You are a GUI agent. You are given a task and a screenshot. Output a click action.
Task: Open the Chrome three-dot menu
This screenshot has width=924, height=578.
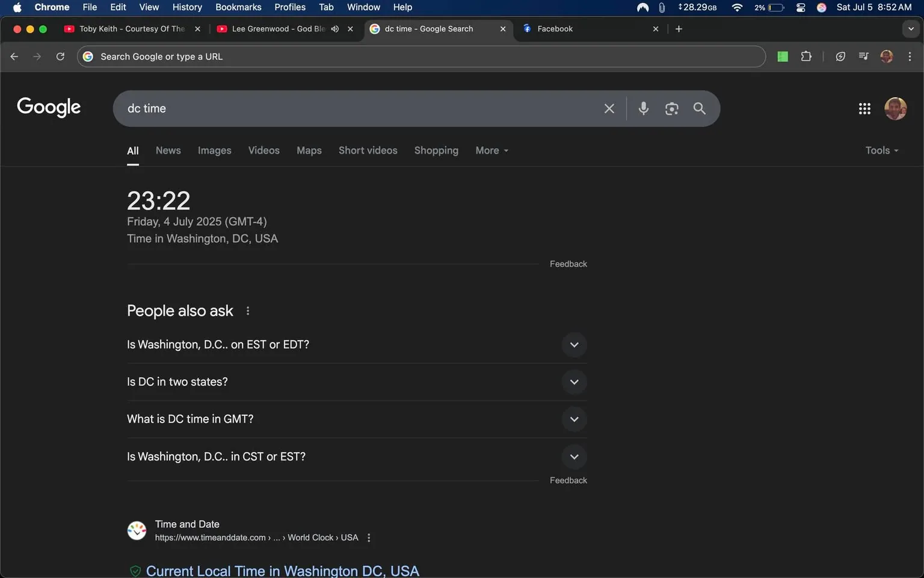click(910, 56)
